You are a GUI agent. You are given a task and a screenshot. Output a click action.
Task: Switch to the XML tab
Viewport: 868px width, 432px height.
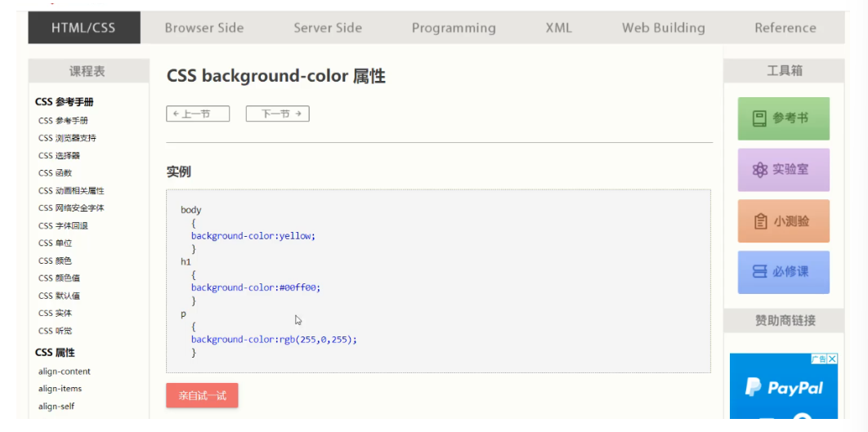pyautogui.click(x=559, y=28)
